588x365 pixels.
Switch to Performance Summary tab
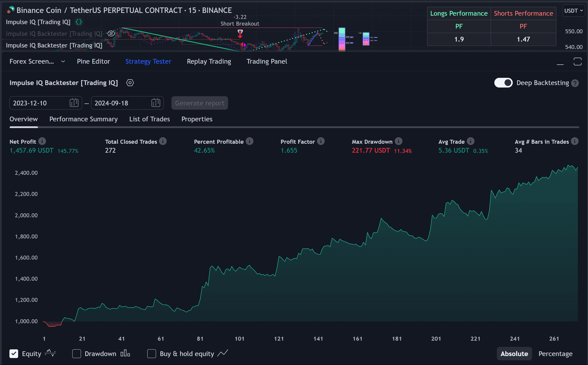click(x=83, y=119)
